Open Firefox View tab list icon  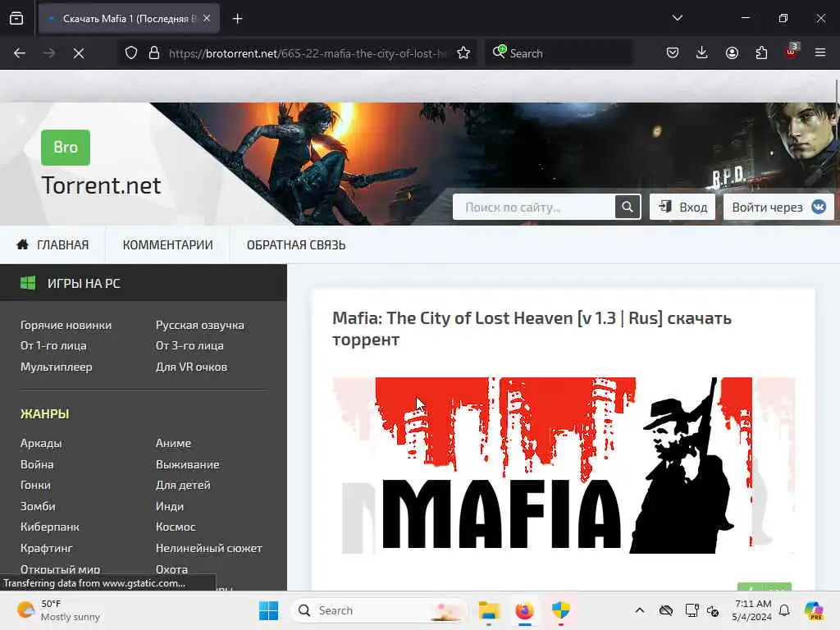16,19
